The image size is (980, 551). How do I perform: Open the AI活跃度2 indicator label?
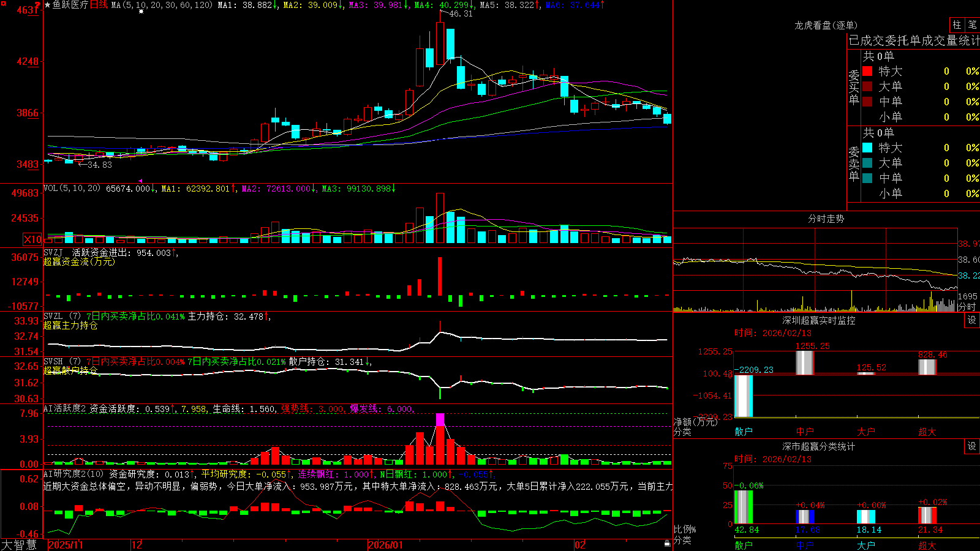(64, 408)
